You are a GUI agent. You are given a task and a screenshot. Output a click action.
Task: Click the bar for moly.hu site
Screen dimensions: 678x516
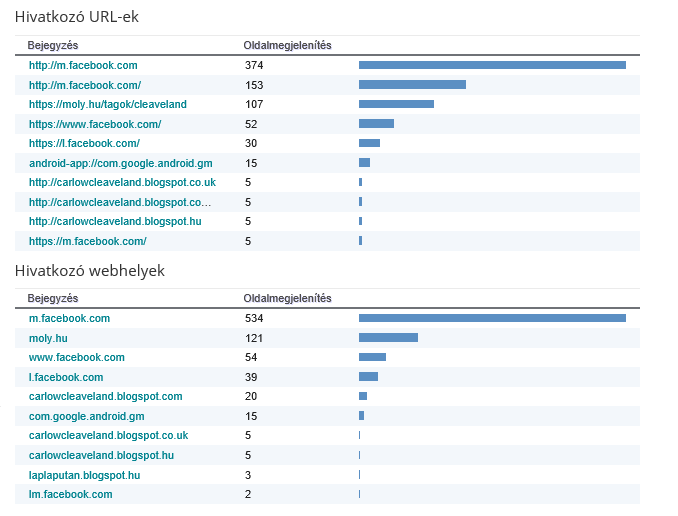pos(388,337)
